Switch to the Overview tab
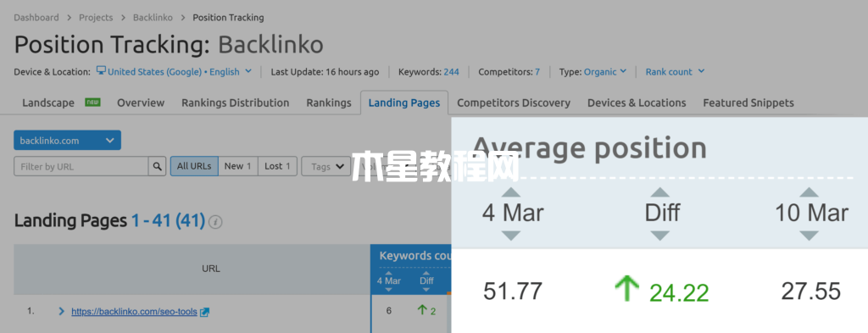868x333 pixels. coord(141,103)
